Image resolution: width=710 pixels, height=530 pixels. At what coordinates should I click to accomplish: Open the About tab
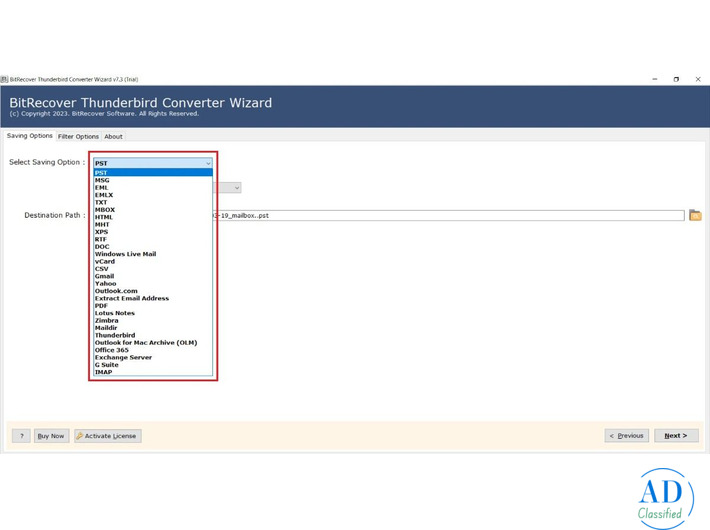click(x=113, y=136)
